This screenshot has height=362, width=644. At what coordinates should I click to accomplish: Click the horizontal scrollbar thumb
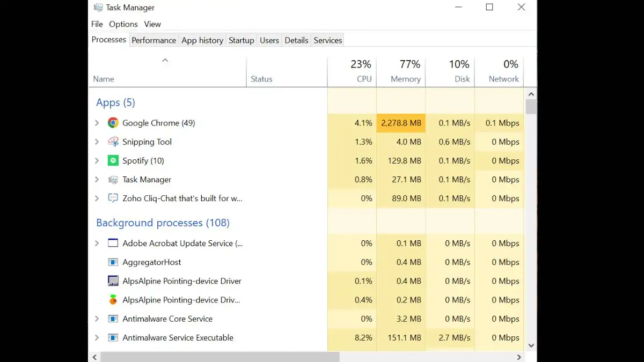click(220, 357)
